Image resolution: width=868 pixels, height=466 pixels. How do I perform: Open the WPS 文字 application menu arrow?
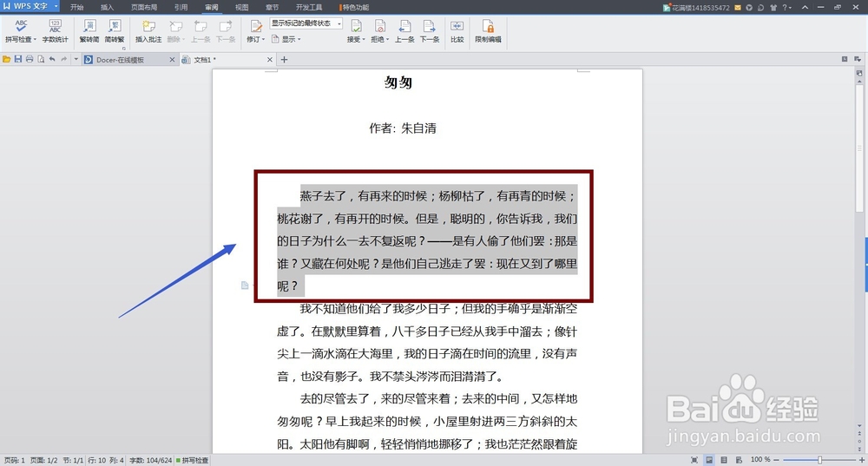[x=56, y=6]
